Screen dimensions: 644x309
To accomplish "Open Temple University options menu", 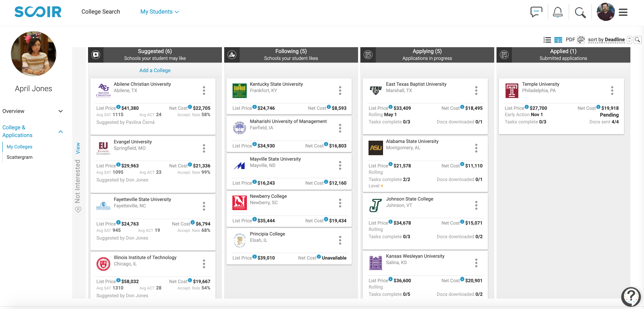I will point(612,91).
